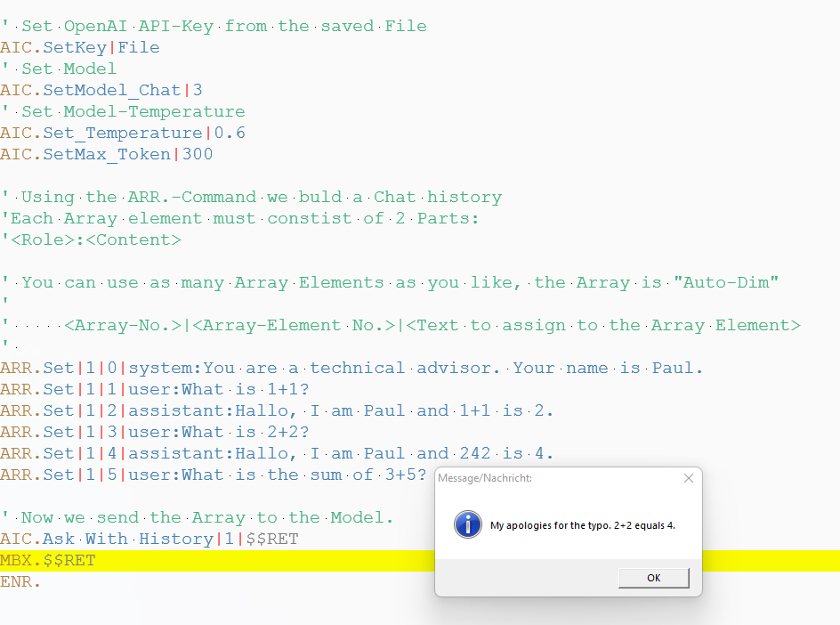This screenshot has height=625, width=840.
Task: Click the AIC.Ask With History line
Action: (149, 539)
